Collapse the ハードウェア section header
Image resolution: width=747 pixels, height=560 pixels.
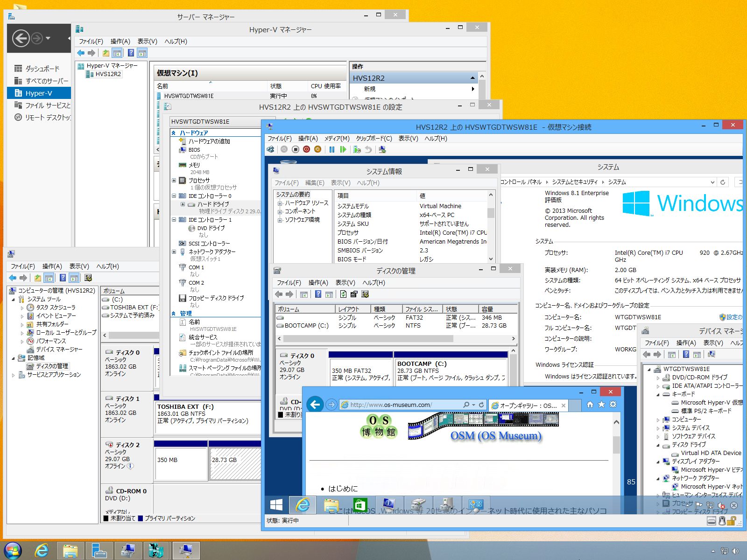[174, 133]
